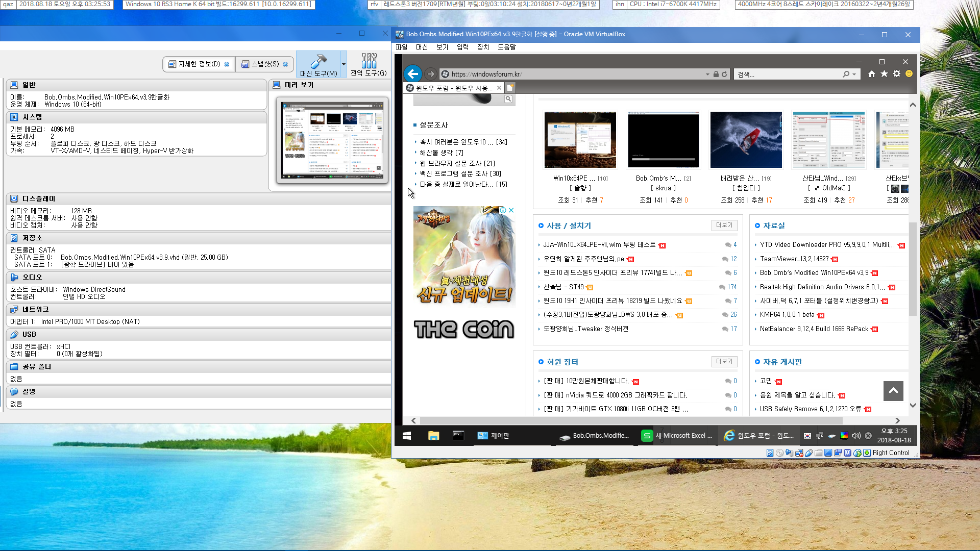Click the horizontal scrollbar of the web page

[630, 421]
